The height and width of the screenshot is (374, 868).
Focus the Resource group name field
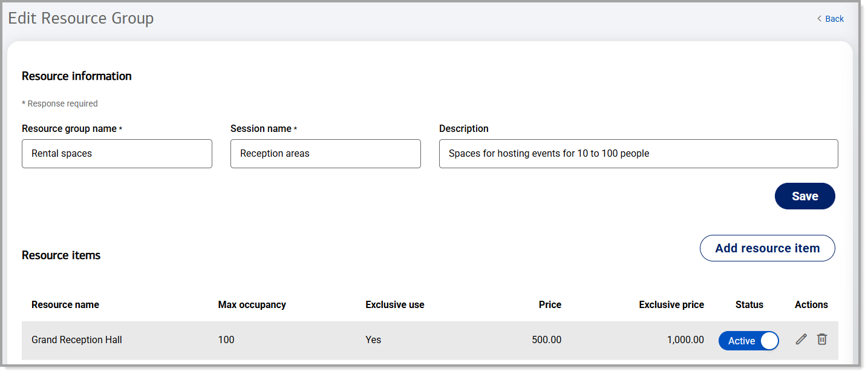click(x=117, y=154)
